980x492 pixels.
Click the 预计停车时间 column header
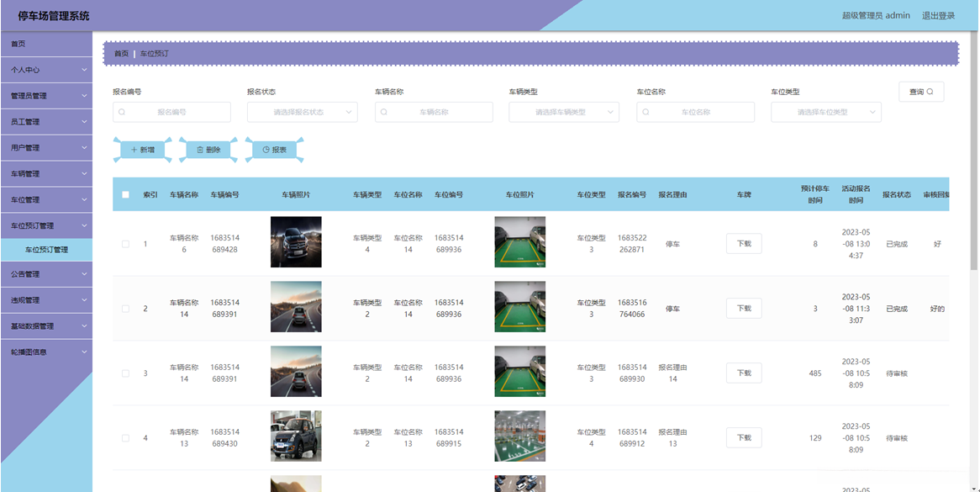(x=815, y=194)
